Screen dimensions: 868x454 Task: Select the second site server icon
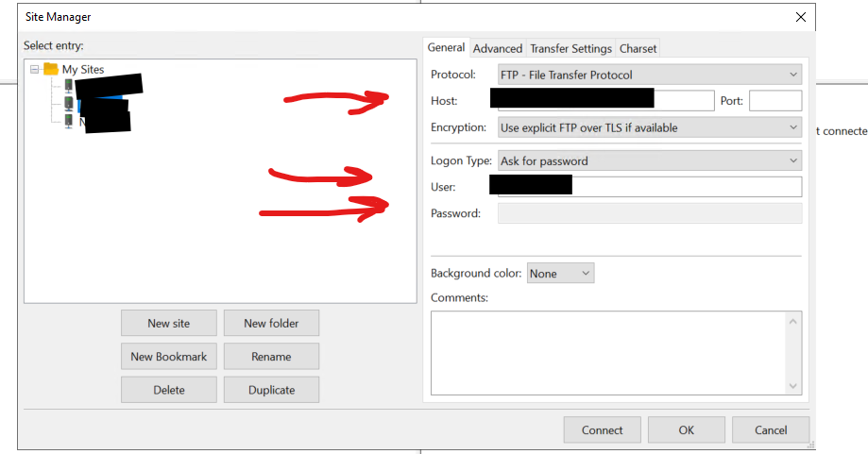[69, 104]
